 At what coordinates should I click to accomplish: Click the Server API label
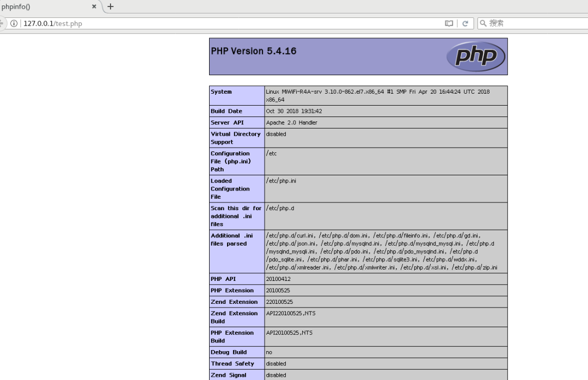click(x=227, y=122)
